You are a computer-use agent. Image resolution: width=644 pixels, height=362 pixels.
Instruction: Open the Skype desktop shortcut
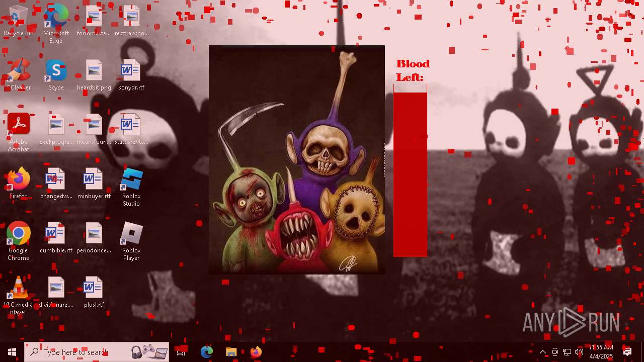[x=56, y=75]
